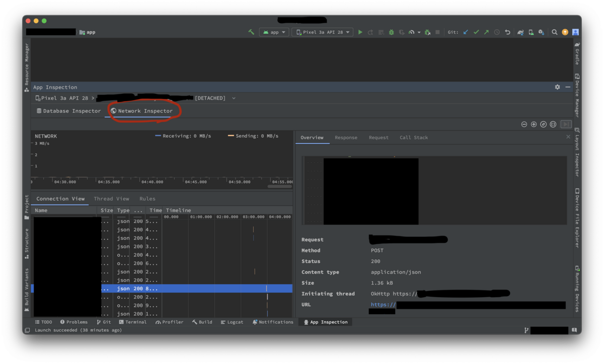
Task: Open the app run configuration dropdown
Action: pyautogui.click(x=274, y=32)
